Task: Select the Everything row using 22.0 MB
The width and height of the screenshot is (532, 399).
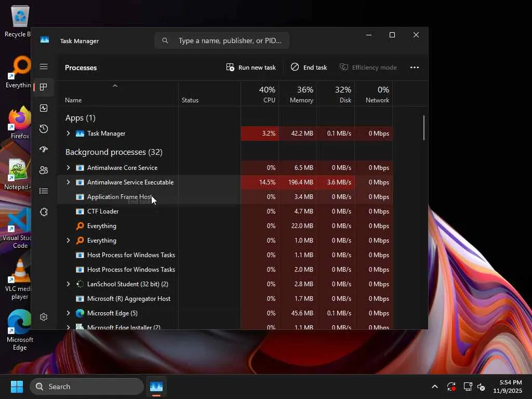Action: click(x=225, y=226)
